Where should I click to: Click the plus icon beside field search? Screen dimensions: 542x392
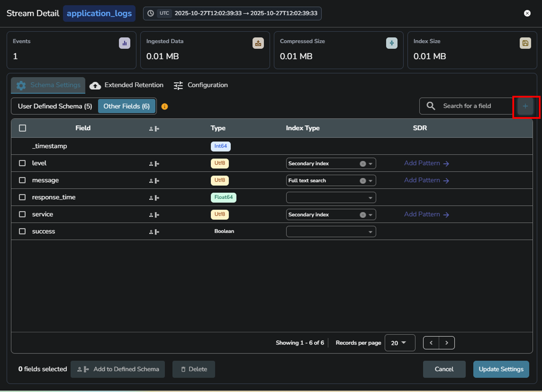(x=525, y=106)
